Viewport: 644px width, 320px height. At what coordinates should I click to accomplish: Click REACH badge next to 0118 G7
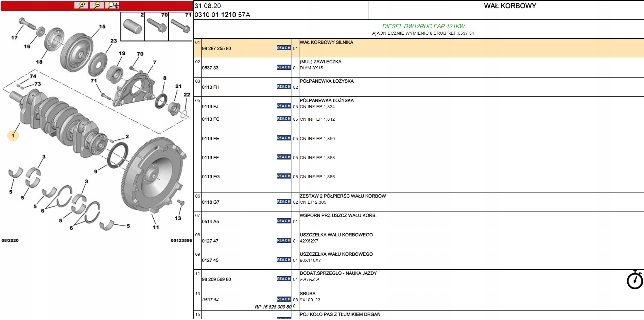pyautogui.click(x=284, y=202)
